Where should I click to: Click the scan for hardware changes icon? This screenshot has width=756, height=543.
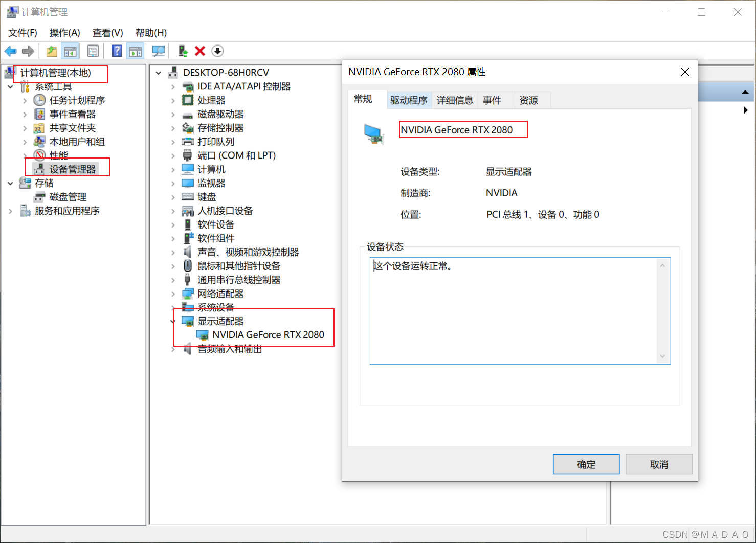[x=158, y=51]
